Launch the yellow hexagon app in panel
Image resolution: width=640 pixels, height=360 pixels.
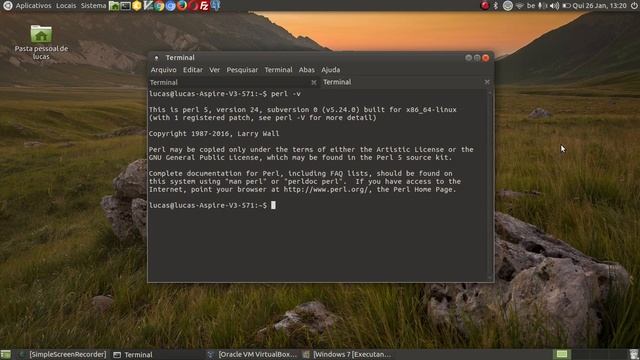[137, 6]
